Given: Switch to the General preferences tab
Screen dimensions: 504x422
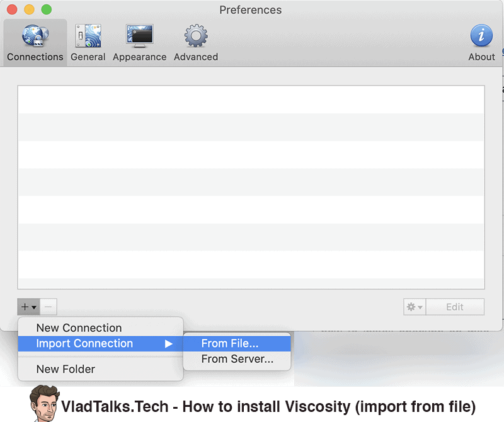Looking at the screenshot, I should tap(88, 43).
